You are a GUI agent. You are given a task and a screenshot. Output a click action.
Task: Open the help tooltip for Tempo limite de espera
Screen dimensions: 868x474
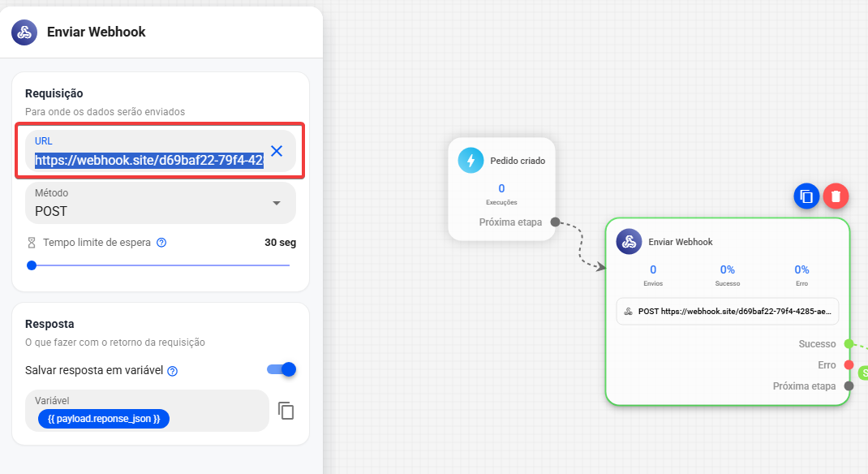tap(161, 243)
